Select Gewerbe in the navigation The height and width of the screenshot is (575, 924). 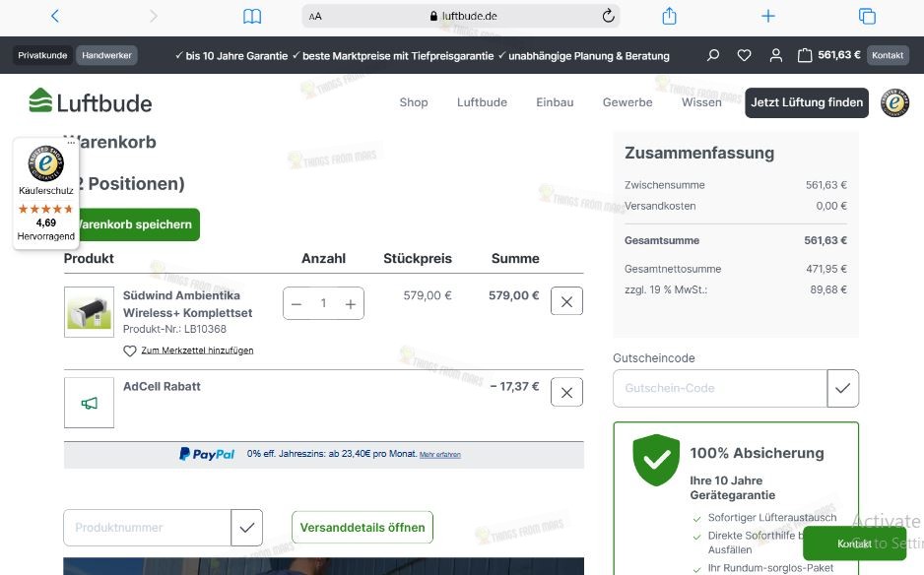[x=627, y=102]
